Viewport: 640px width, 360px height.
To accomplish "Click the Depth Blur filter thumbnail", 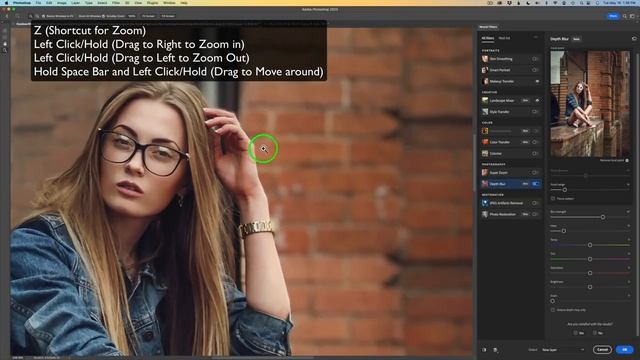I will pyautogui.click(x=485, y=184).
